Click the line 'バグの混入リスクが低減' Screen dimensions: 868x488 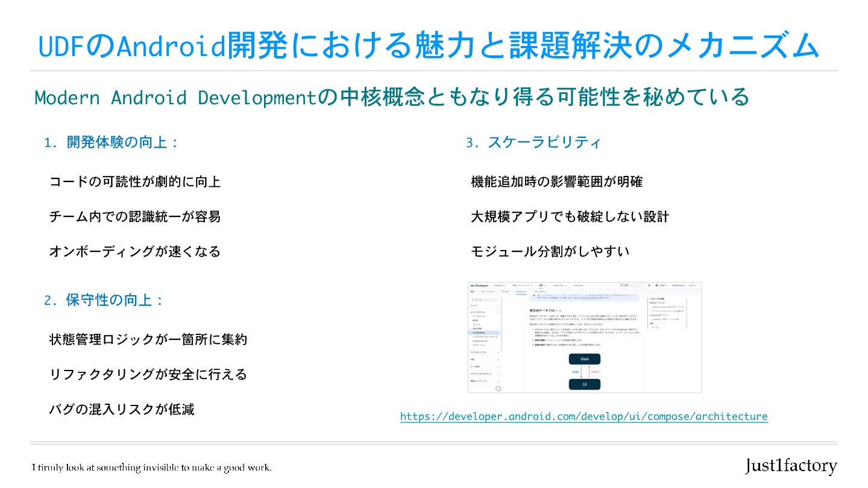(122, 410)
